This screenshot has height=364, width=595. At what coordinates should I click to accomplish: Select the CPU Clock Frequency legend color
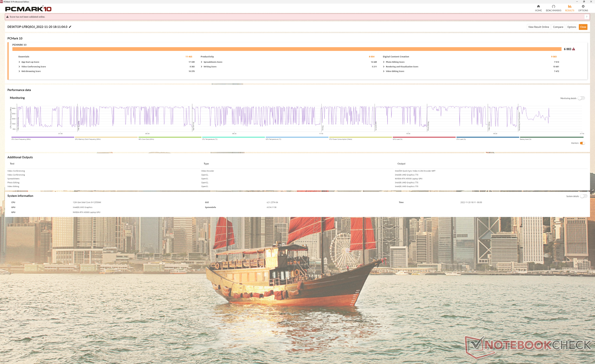[43, 138]
